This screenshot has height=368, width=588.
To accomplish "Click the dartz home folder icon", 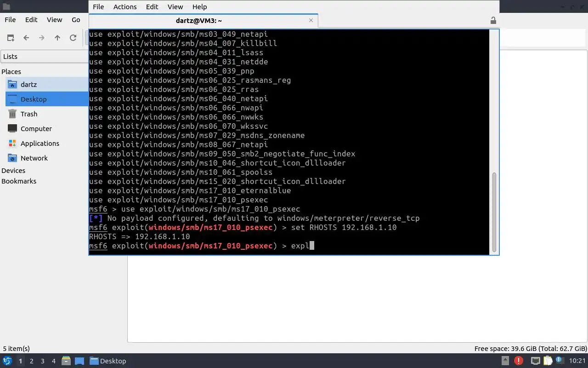I will [x=12, y=85].
